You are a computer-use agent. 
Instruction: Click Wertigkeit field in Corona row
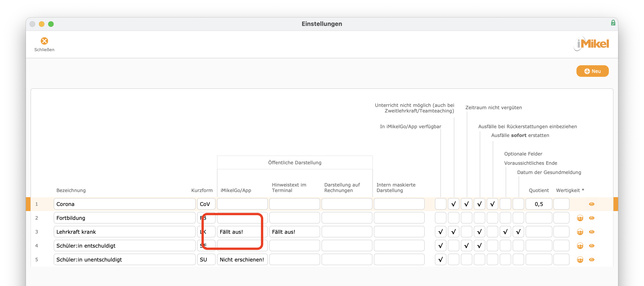pyautogui.click(x=561, y=204)
